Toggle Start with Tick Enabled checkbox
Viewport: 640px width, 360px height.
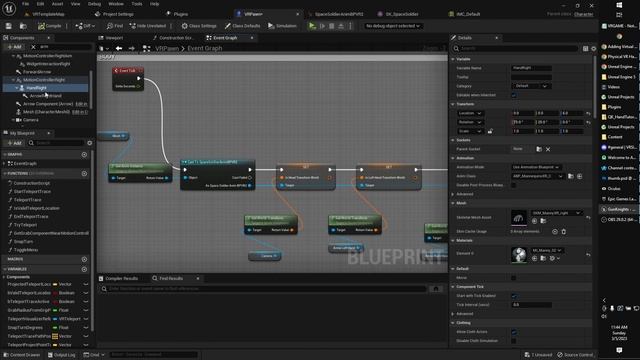click(x=514, y=296)
